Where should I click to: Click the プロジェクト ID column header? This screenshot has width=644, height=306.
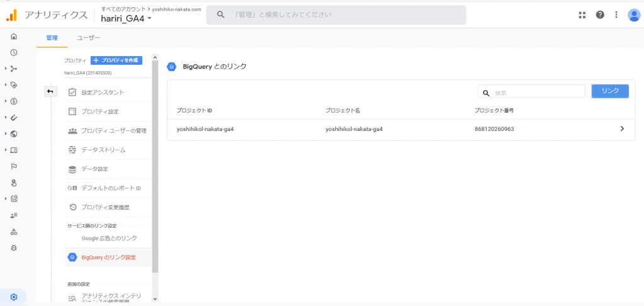(194, 111)
